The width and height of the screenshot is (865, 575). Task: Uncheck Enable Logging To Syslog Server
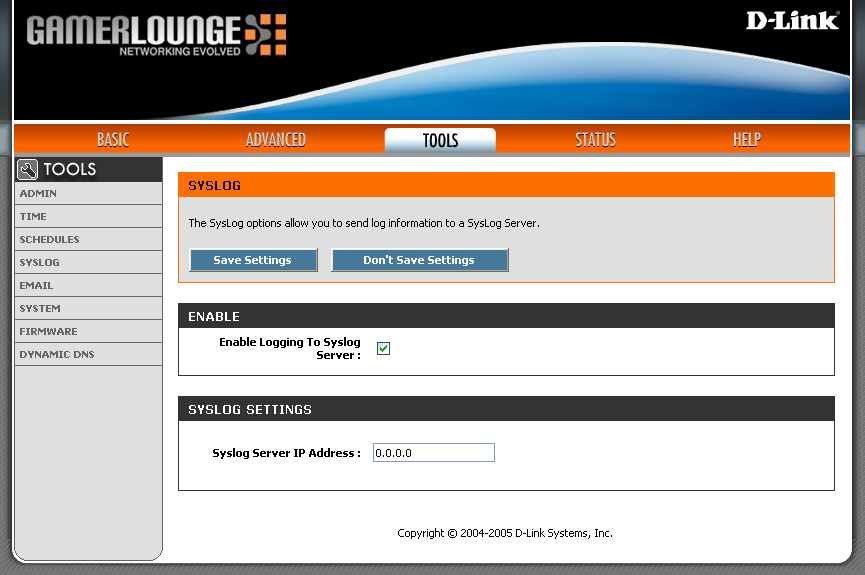point(383,348)
